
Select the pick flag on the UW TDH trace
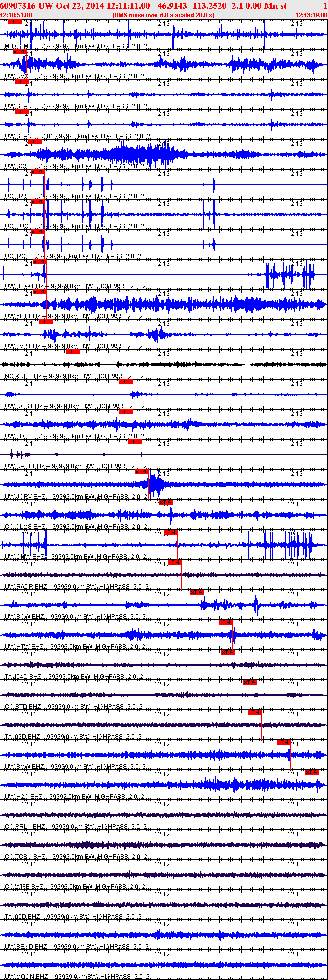[126, 412]
